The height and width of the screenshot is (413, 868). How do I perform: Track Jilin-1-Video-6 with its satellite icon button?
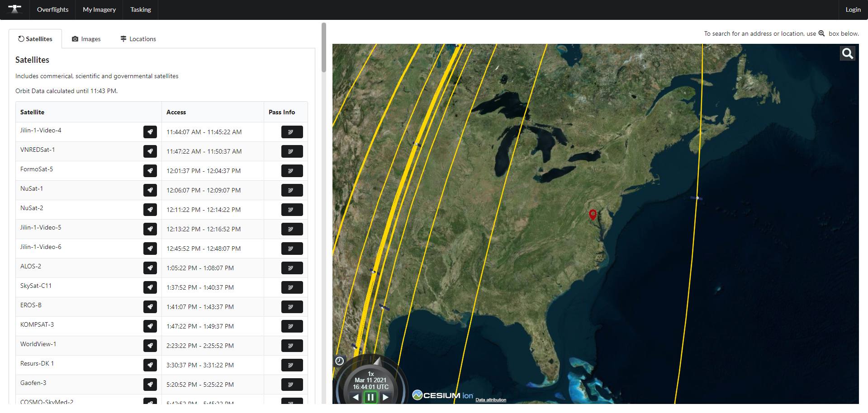[x=150, y=249]
